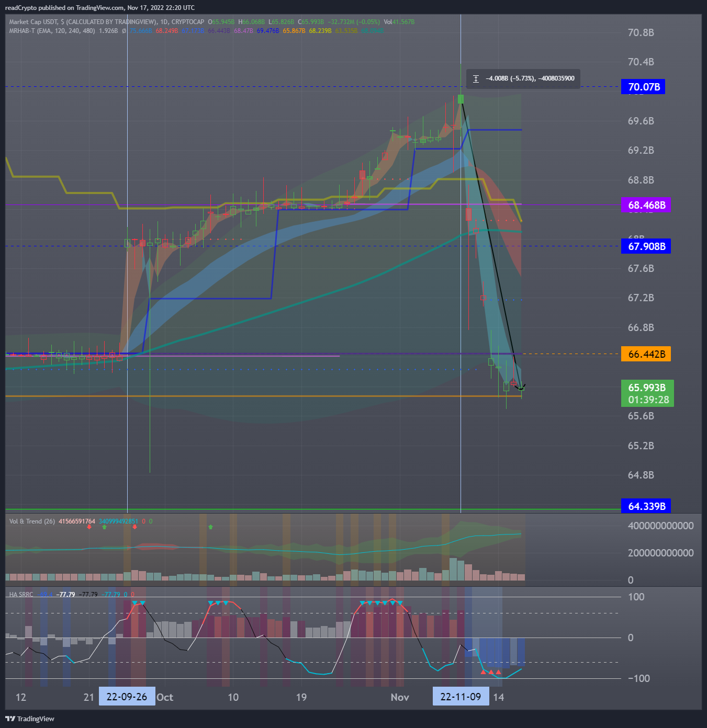Click the Oct label on the time axis
Screen dimensions: 707x728
pyautogui.click(x=165, y=697)
